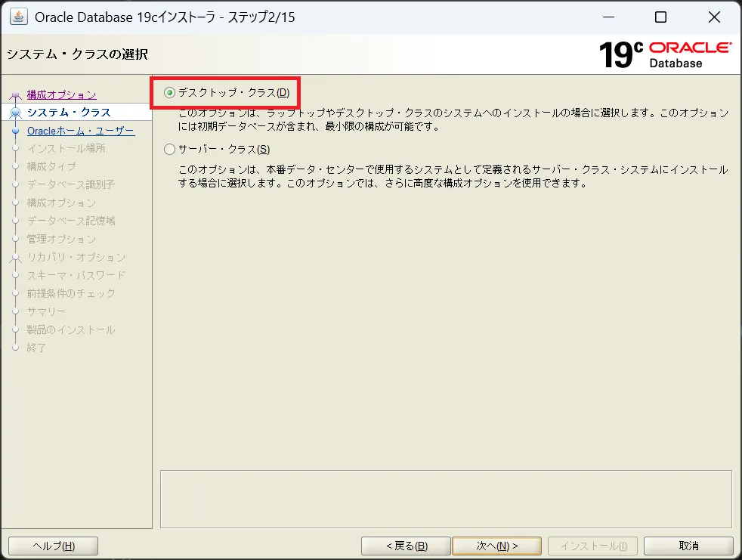Click the step marker beside Oracleホーム・ユーザー
742x560 pixels.
[16, 131]
